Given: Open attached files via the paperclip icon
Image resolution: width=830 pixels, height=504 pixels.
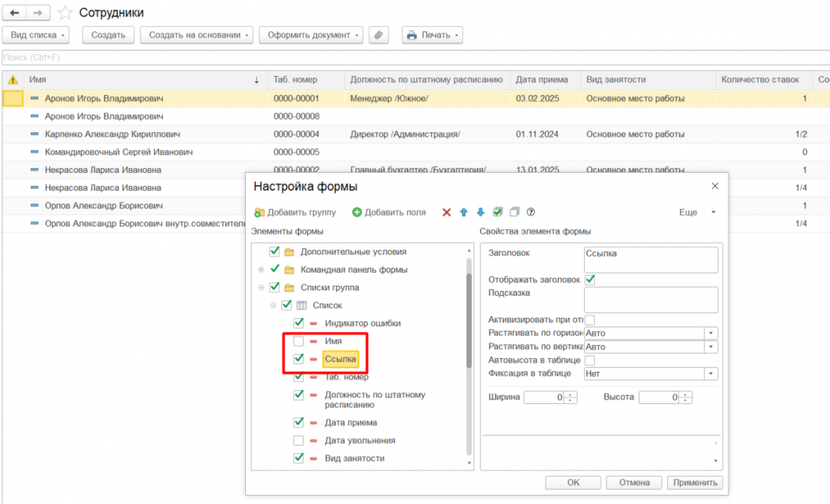Looking at the screenshot, I should [378, 35].
